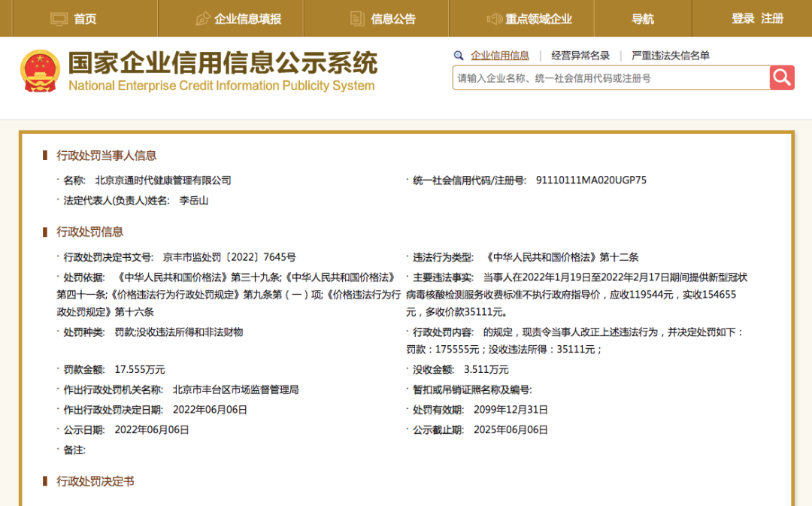Select the 严重违法失信名单 search tab

coord(670,56)
